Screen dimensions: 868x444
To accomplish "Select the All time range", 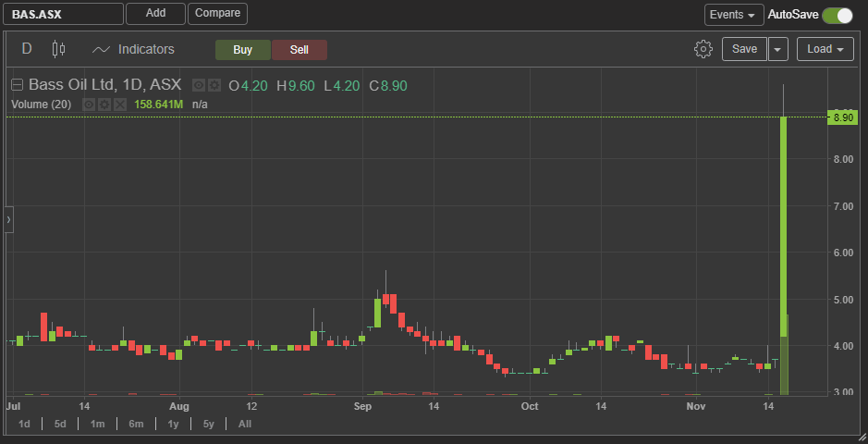I will pos(245,424).
